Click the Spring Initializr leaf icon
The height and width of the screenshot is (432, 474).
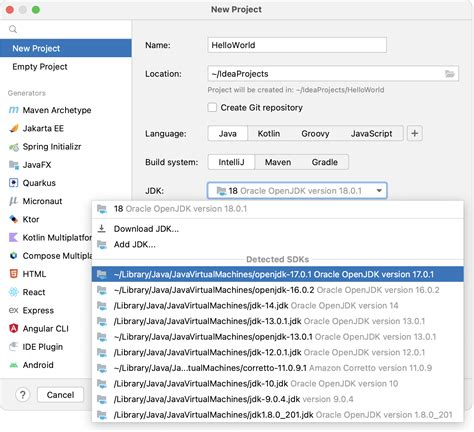coord(13,147)
